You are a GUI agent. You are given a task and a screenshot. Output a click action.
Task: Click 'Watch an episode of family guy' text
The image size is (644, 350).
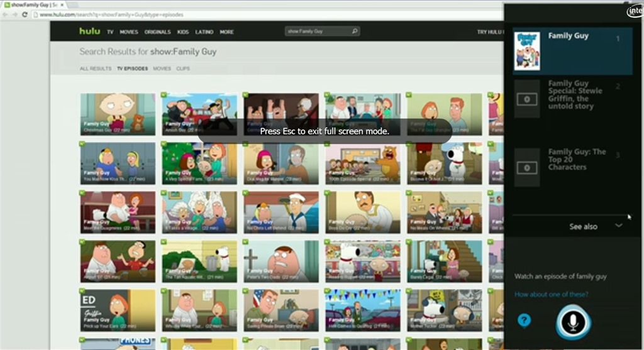pos(560,276)
